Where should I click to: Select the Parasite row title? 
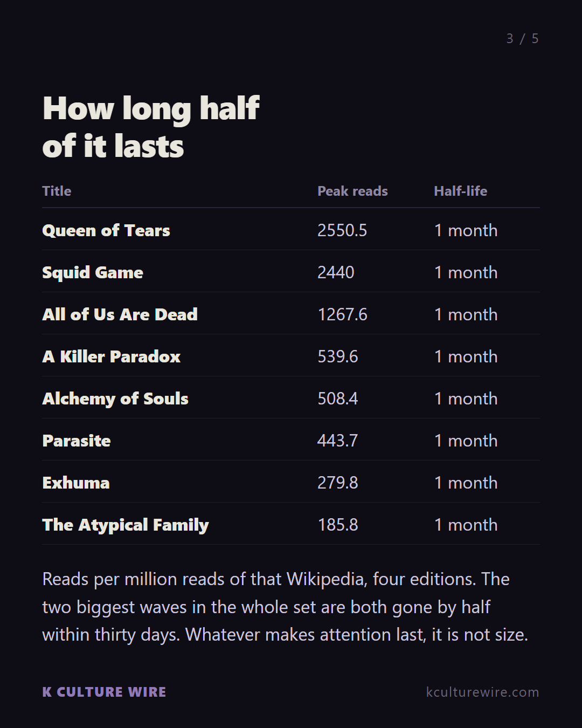[77, 441]
